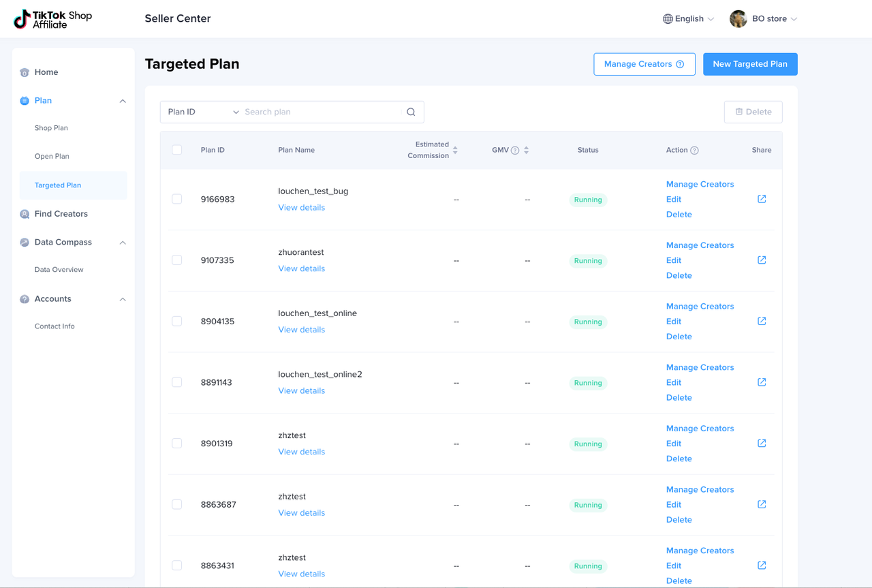Open share icon for plan 8891143

762,382
